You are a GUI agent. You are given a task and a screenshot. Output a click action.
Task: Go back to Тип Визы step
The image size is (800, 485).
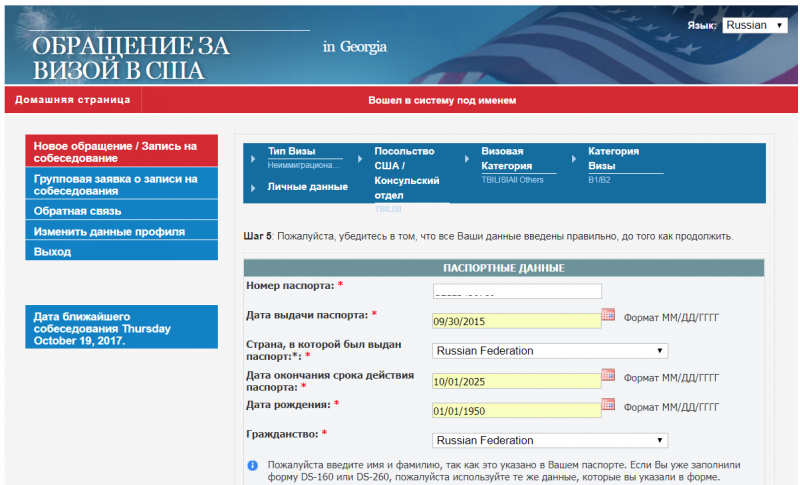tap(292, 151)
